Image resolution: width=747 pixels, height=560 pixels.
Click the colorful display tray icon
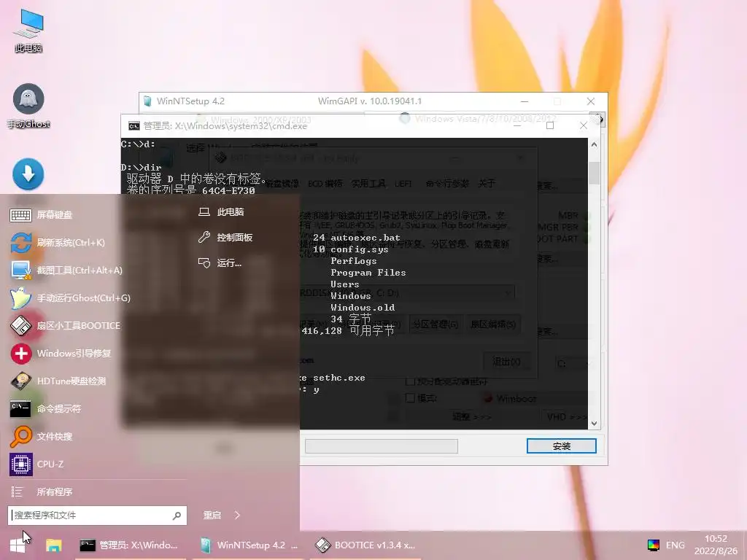tap(653, 545)
